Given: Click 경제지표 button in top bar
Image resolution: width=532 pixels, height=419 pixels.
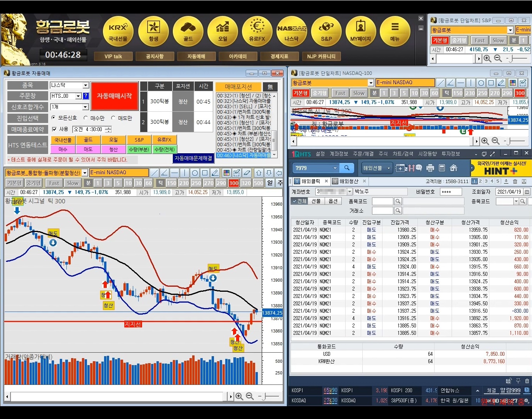Looking at the screenshot, I should point(280,56).
